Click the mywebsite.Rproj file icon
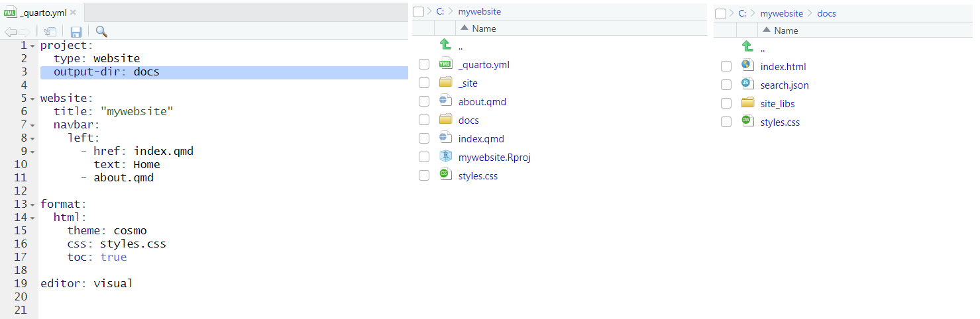The image size is (980, 319). (445, 157)
